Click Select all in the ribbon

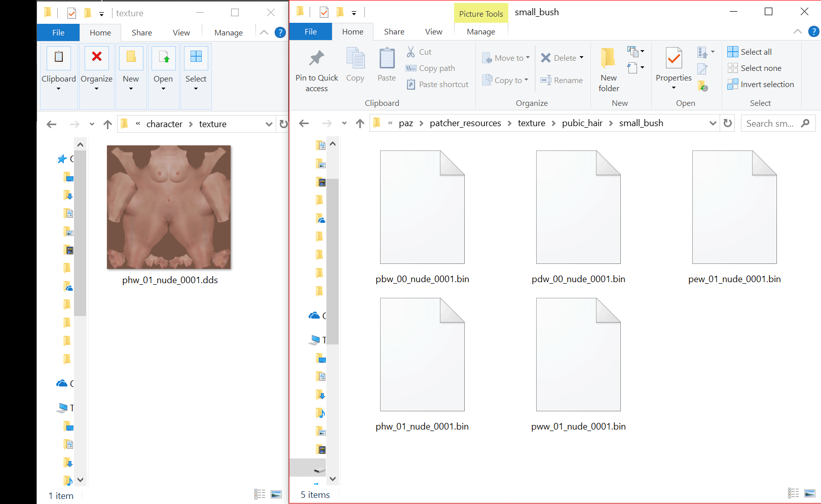(x=756, y=52)
